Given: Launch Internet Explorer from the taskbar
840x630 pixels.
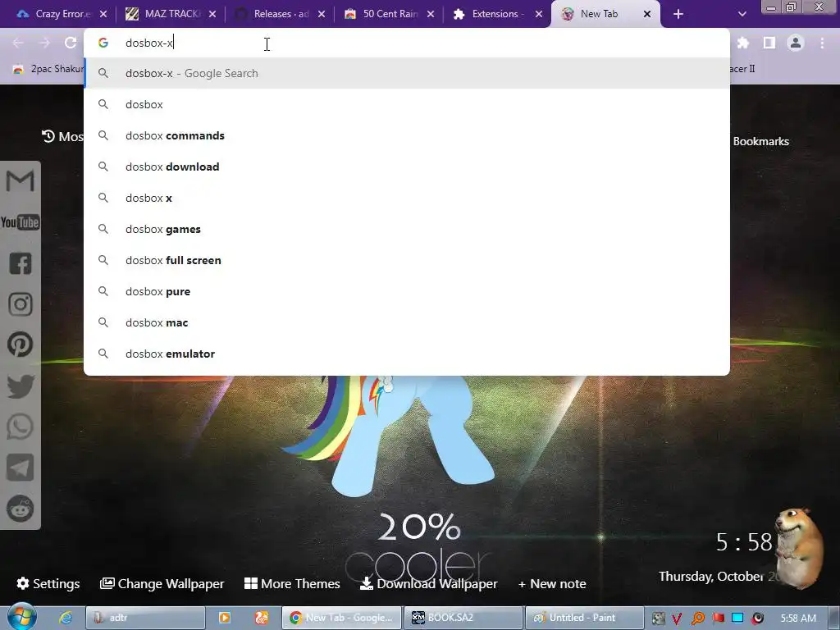Looking at the screenshot, I should click(x=66, y=618).
